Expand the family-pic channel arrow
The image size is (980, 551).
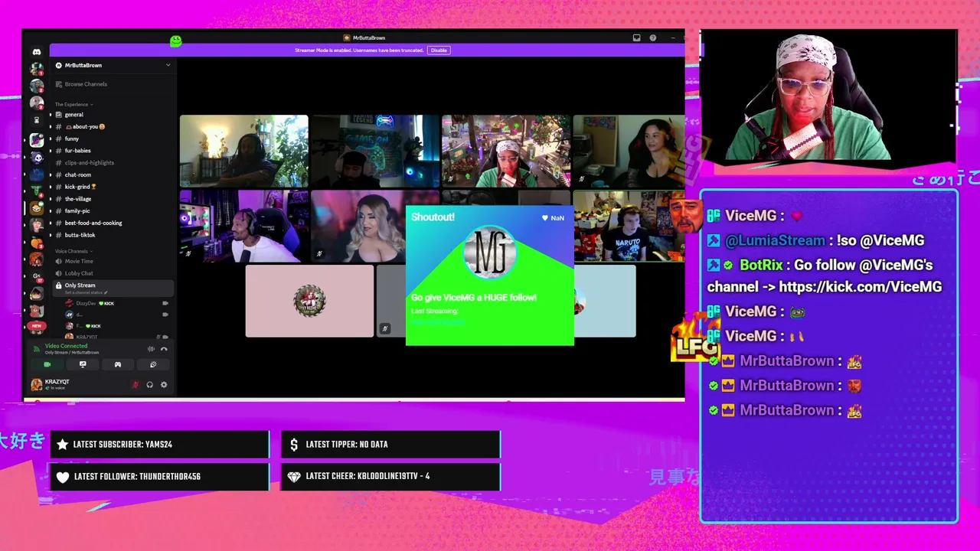(x=51, y=210)
